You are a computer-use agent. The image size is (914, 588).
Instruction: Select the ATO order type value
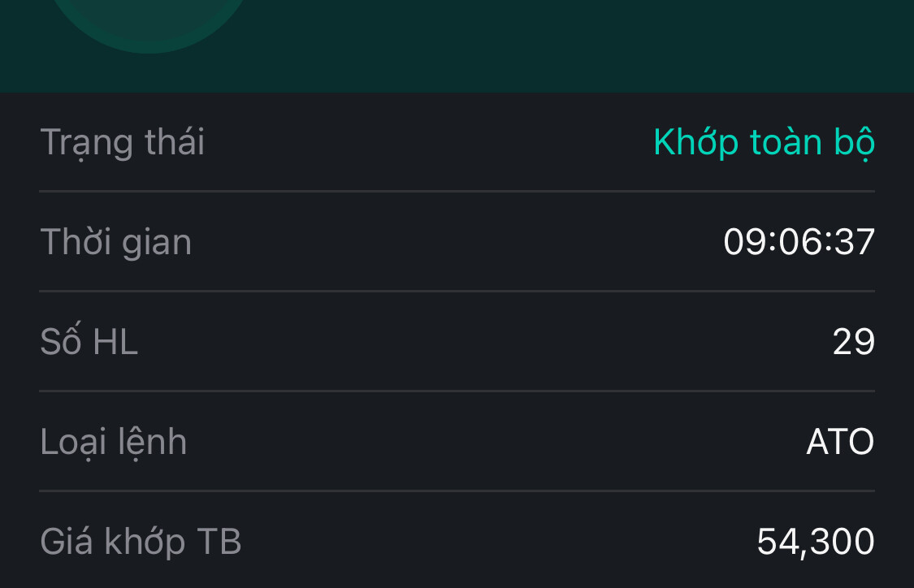point(840,442)
